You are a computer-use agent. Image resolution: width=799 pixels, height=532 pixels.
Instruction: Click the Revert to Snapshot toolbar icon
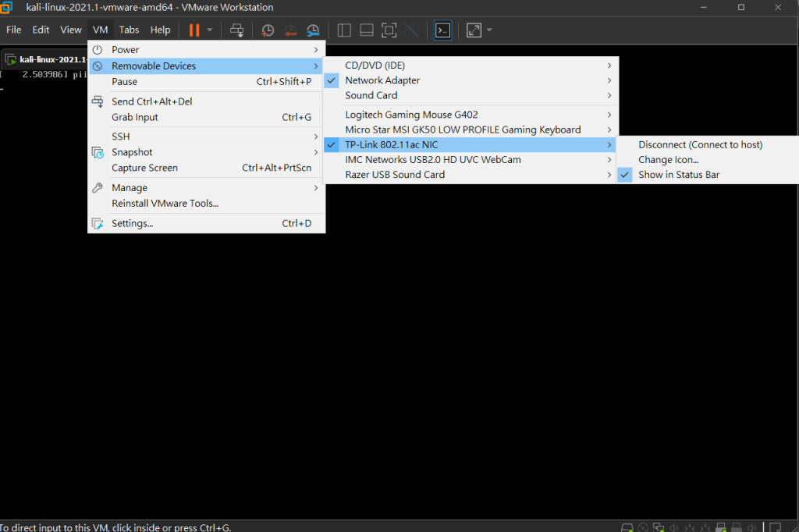coord(290,30)
